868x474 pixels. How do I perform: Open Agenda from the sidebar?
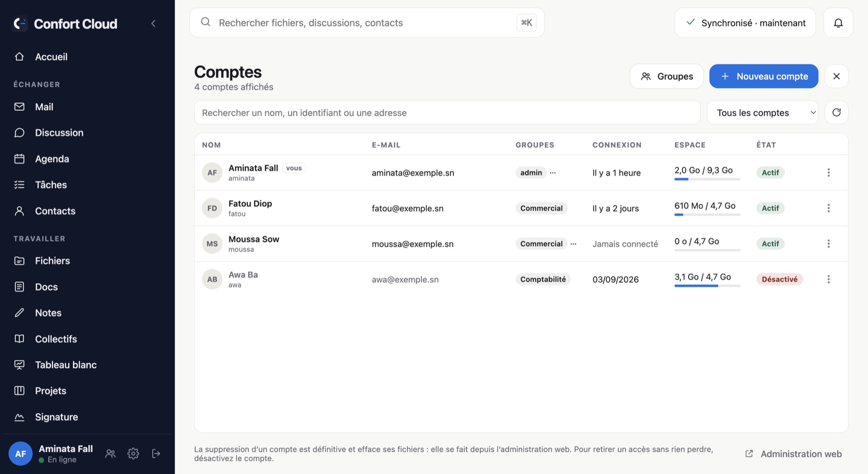[87, 159]
